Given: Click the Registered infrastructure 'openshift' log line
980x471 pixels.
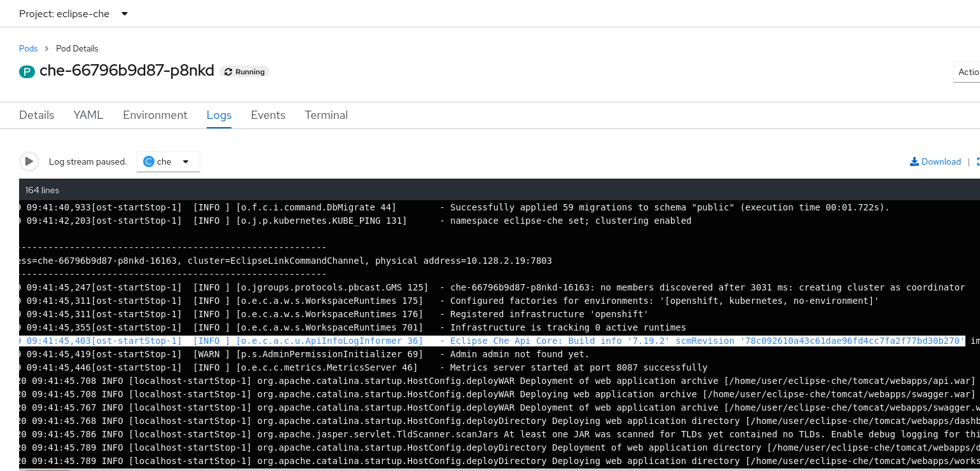Looking at the screenshot, I should (x=334, y=314).
